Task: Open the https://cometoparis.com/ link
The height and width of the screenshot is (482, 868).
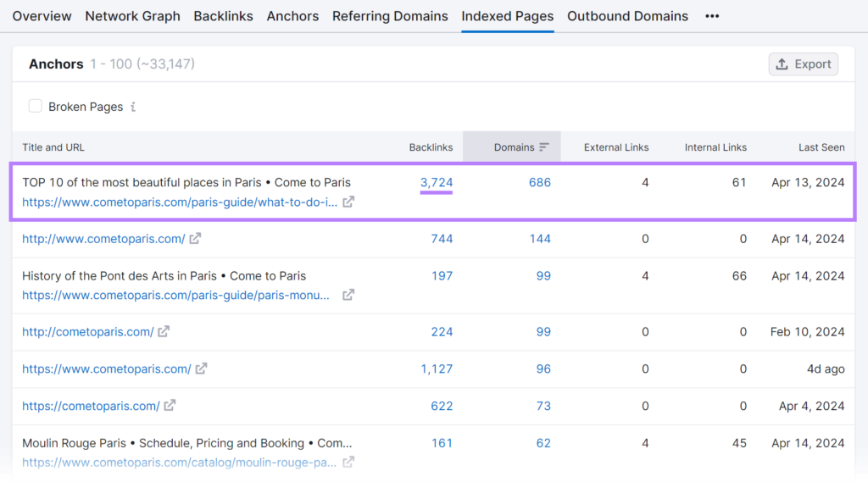Action: (x=91, y=406)
